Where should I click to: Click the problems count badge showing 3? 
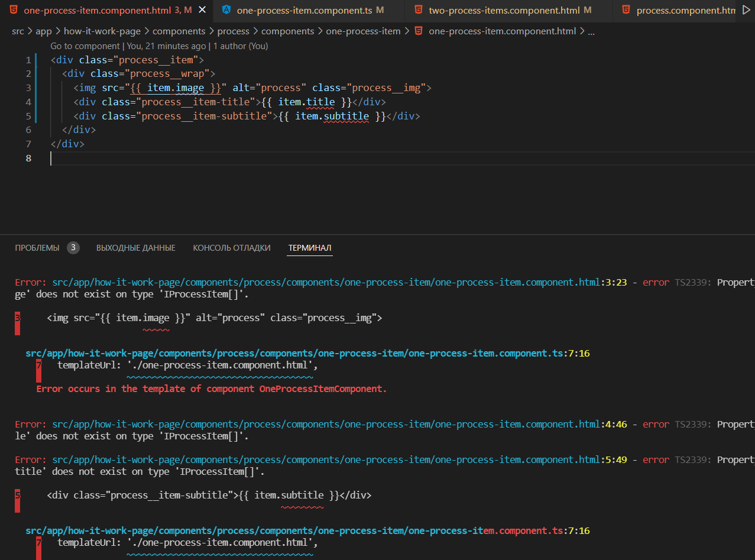(x=73, y=247)
